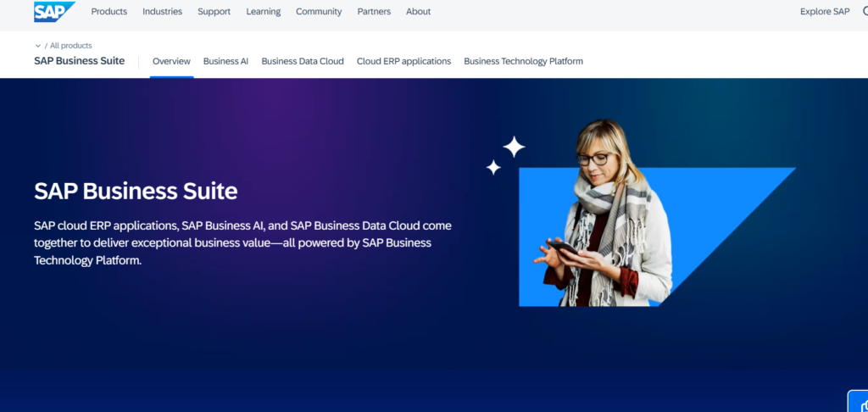Select the Overview tab
The height and width of the screenshot is (412, 868).
tap(171, 61)
